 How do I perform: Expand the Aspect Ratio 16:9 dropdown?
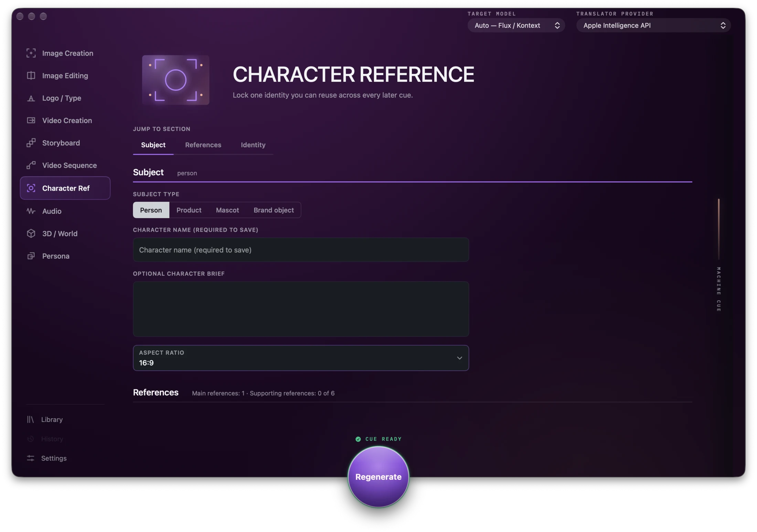coord(301,358)
